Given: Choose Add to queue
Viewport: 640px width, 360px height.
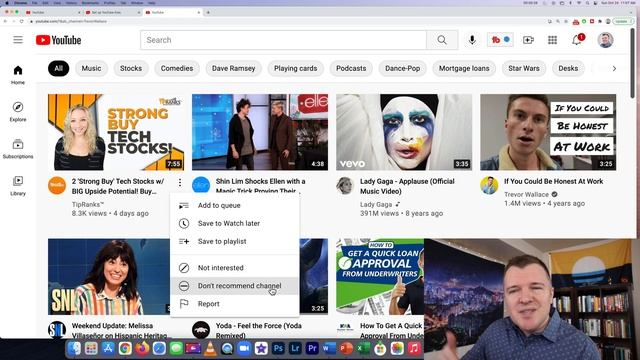Looking at the screenshot, I should (x=235, y=205).
